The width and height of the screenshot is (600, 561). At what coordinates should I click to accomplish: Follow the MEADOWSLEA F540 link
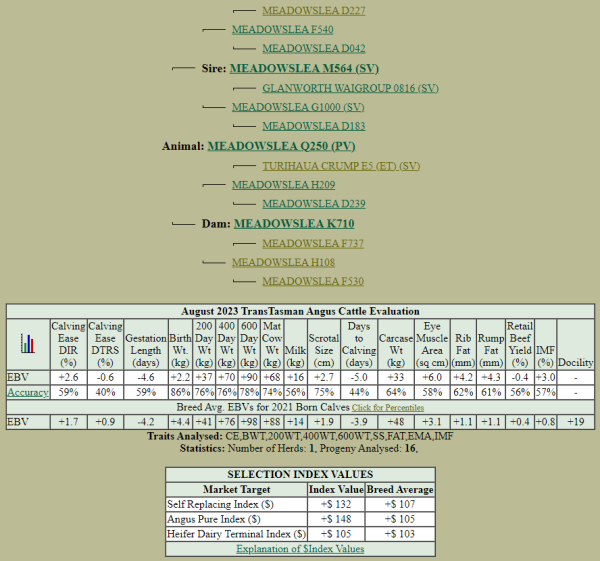282,29
